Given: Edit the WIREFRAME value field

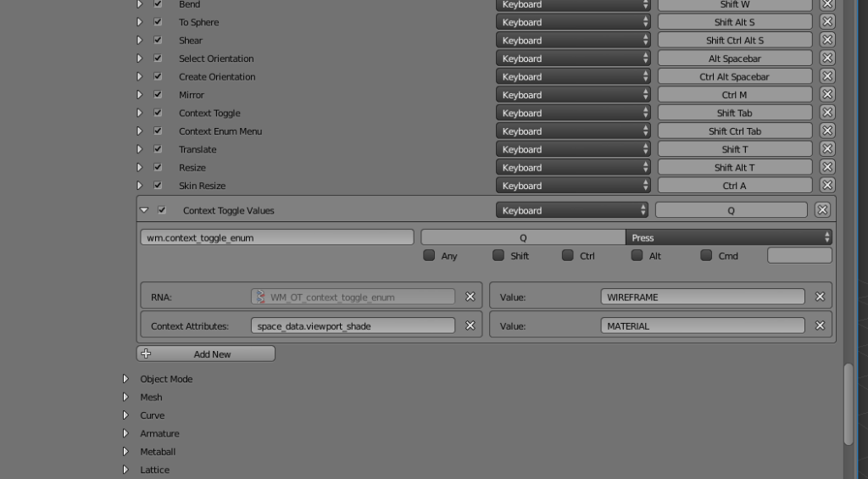Looking at the screenshot, I should [x=703, y=297].
